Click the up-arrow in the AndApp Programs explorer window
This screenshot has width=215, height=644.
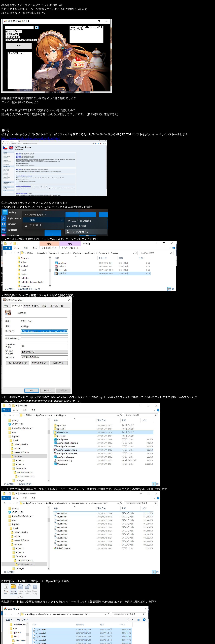18,253
